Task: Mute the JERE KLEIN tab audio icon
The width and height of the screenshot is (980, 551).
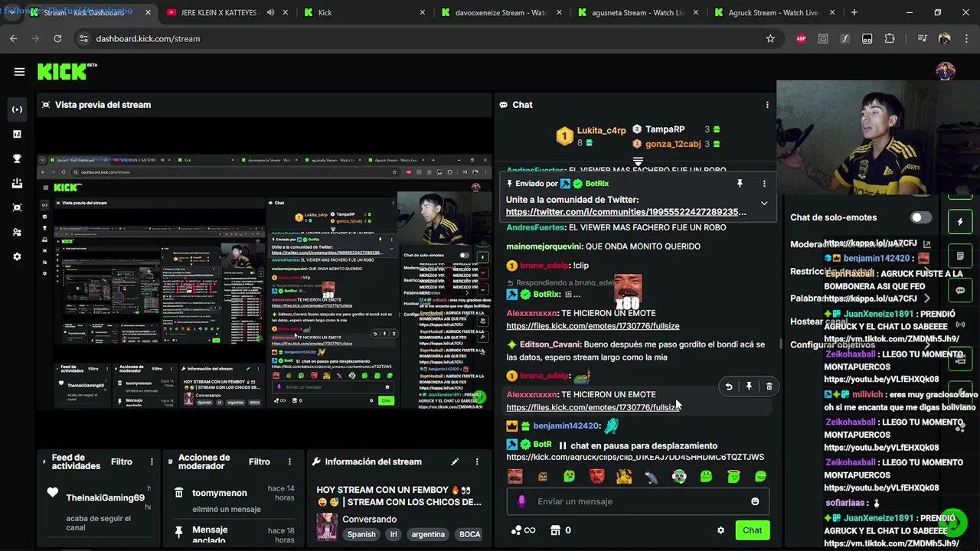Action: click(270, 12)
